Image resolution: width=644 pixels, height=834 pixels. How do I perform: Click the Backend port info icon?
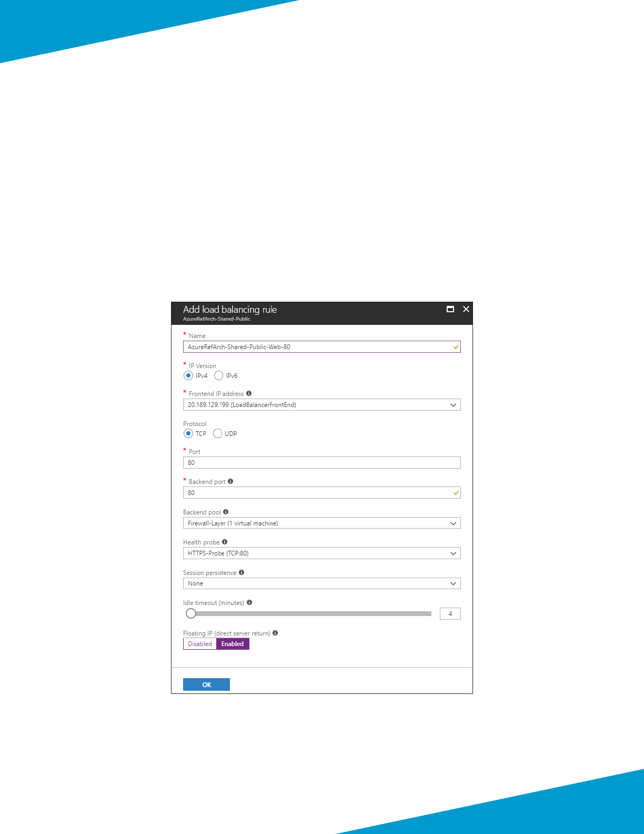[230, 481]
